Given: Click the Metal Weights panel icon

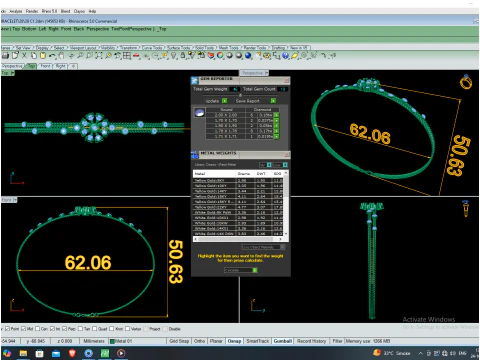Looking at the screenshot, I should click(195, 155).
